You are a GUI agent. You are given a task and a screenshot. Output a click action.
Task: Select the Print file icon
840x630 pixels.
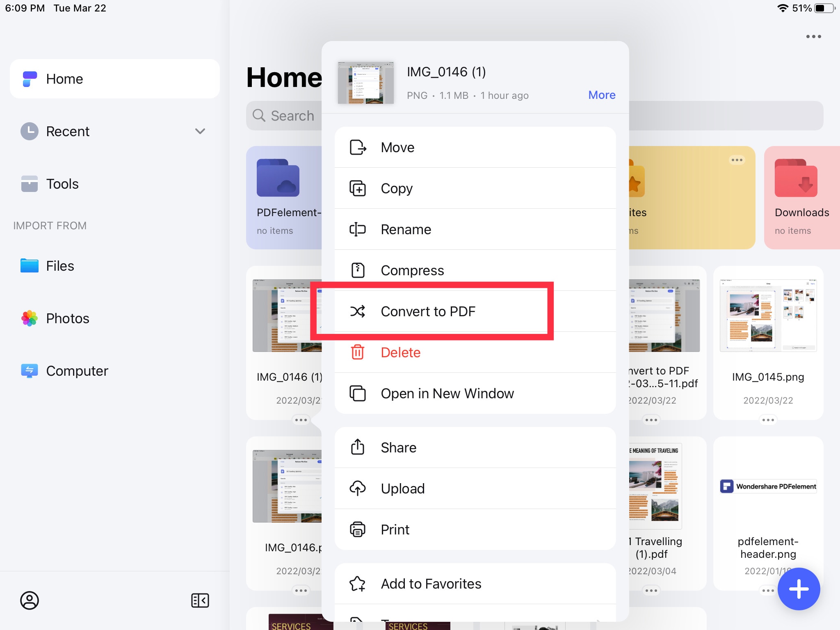(358, 530)
